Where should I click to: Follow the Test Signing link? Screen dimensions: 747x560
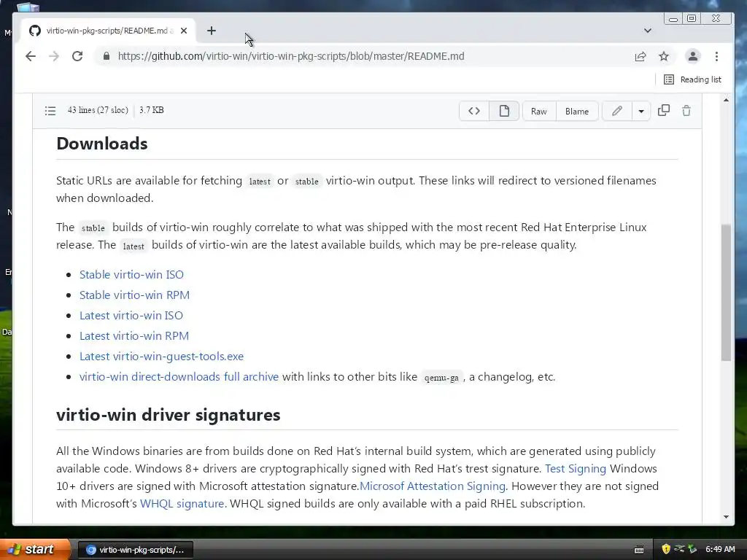(576, 469)
